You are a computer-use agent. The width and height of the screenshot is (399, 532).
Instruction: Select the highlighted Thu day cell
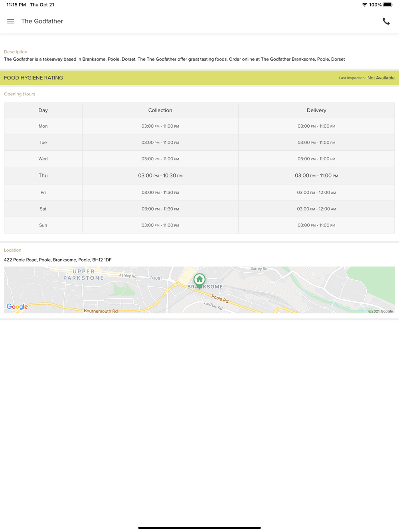(x=43, y=175)
